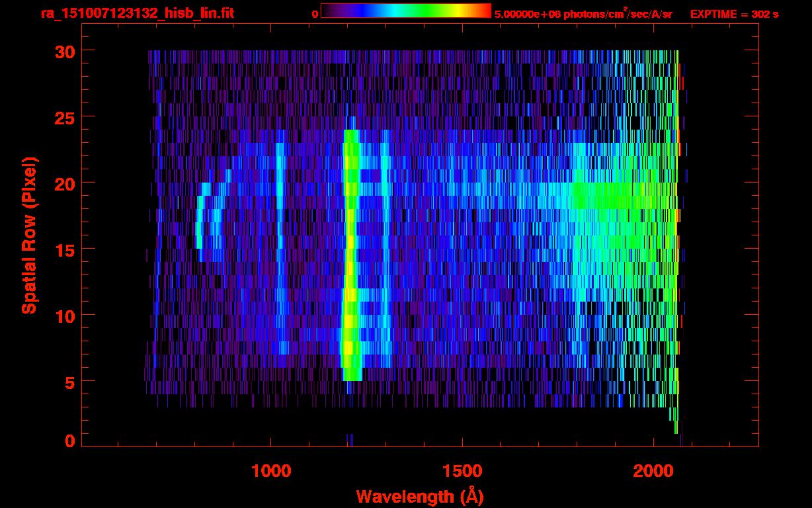Click the x-axis tick label 1000
812x508 pixels.
(271, 471)
